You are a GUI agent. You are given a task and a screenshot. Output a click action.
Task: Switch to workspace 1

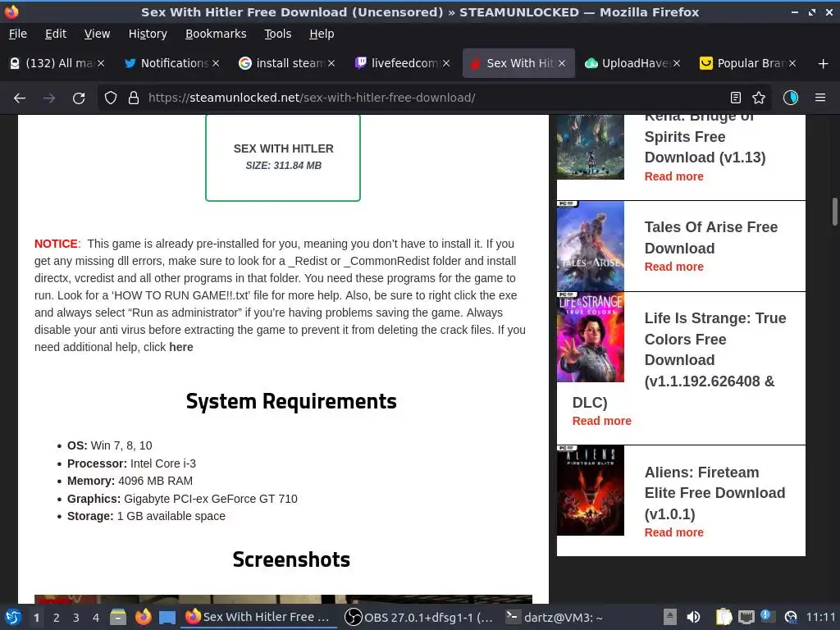(x=36, y=618)
